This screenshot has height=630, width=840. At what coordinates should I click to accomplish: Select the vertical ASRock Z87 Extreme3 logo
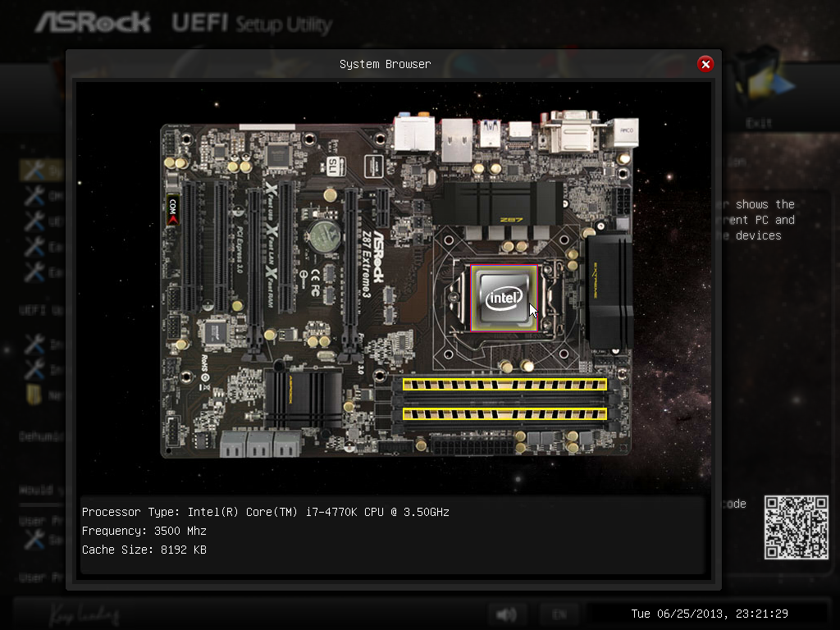point(372,263)
